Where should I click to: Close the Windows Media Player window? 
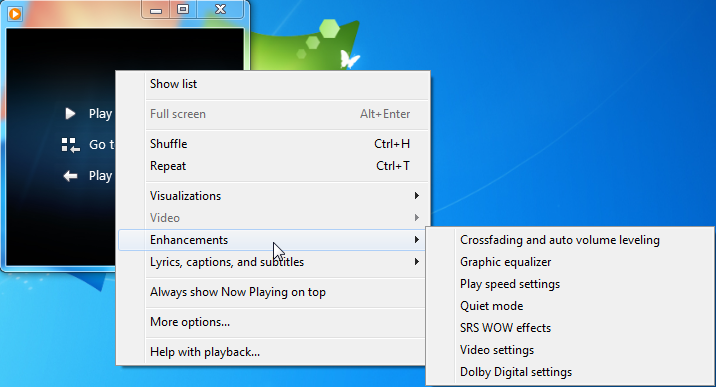(220, 10)
